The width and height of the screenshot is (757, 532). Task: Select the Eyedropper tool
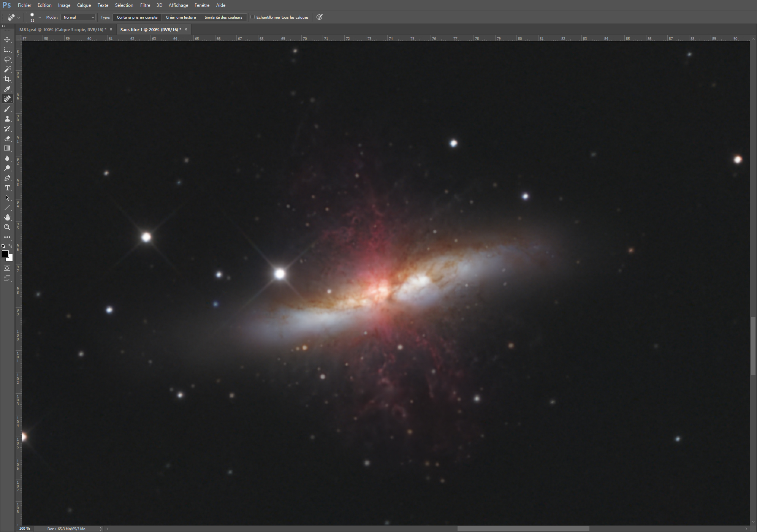coord(7,89)
